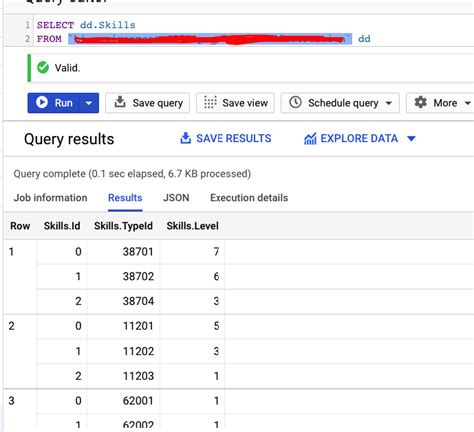Click the Query complete status message
The image size is (474, 432).
point(132,174)
